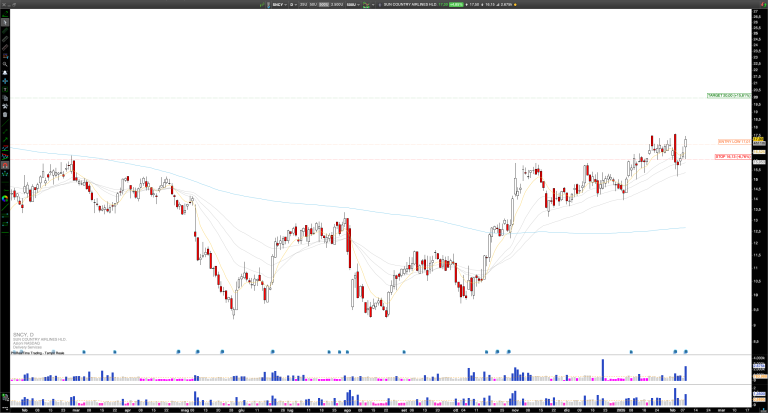
Task: Click the first blue marker in the indicator panel
Action: 85,351
